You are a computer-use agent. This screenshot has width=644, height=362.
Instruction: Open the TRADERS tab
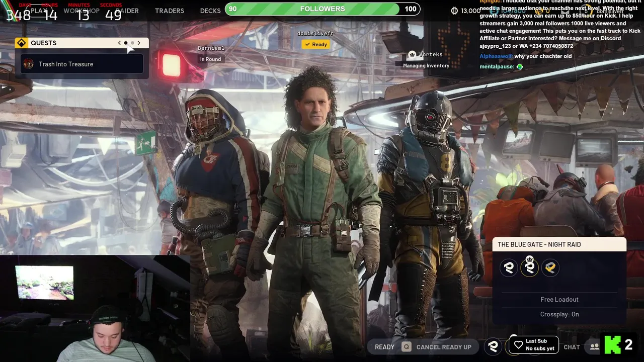[x=170, y=11]
